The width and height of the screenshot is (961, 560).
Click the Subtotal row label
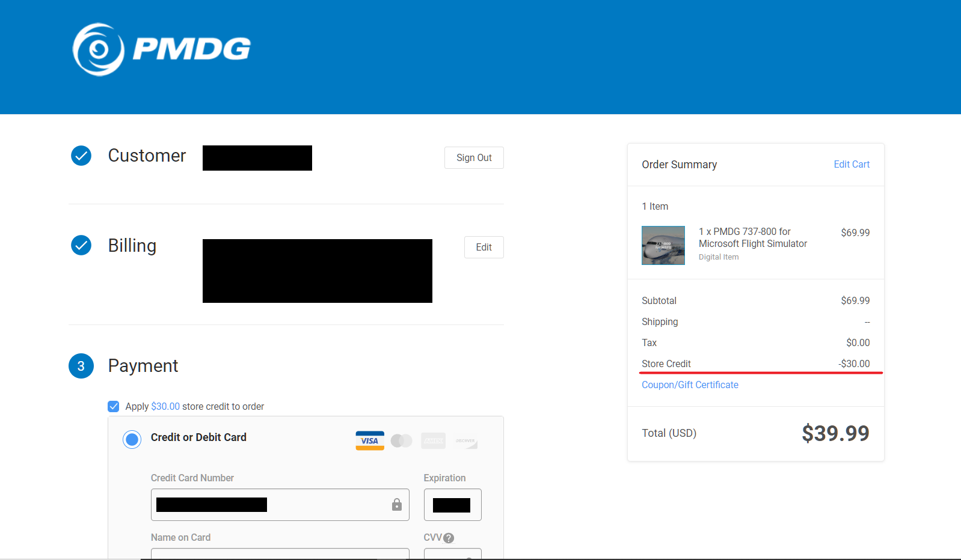[x=659, y=301]
